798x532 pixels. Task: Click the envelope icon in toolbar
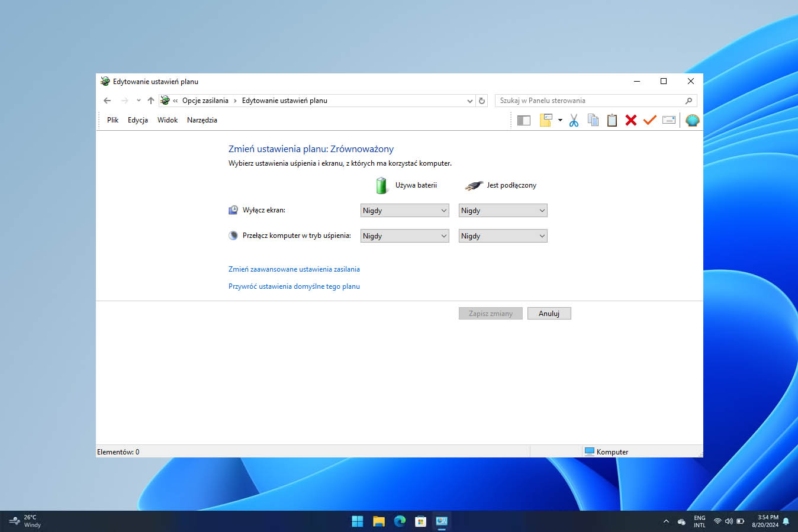tap(669, 121)
